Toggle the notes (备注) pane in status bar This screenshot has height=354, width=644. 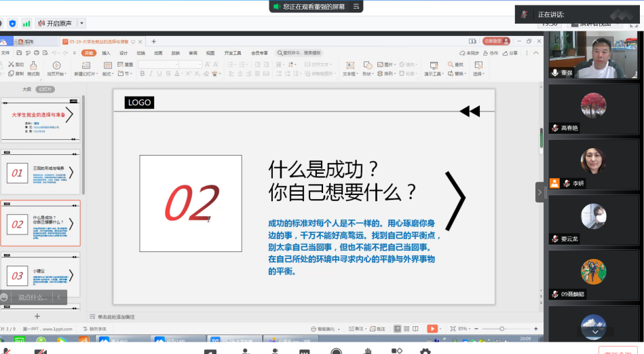[358, 329]
